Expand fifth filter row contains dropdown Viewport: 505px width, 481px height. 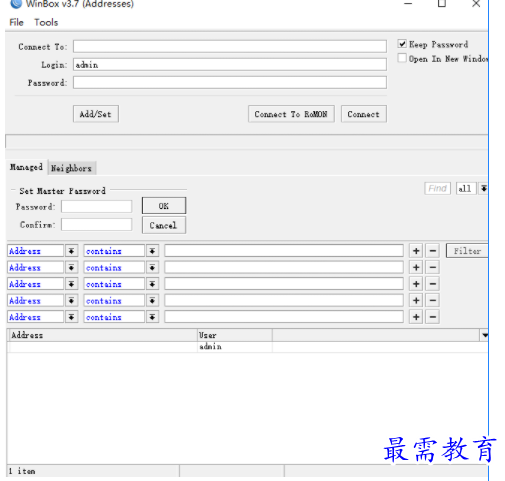[x=152, y=317]
